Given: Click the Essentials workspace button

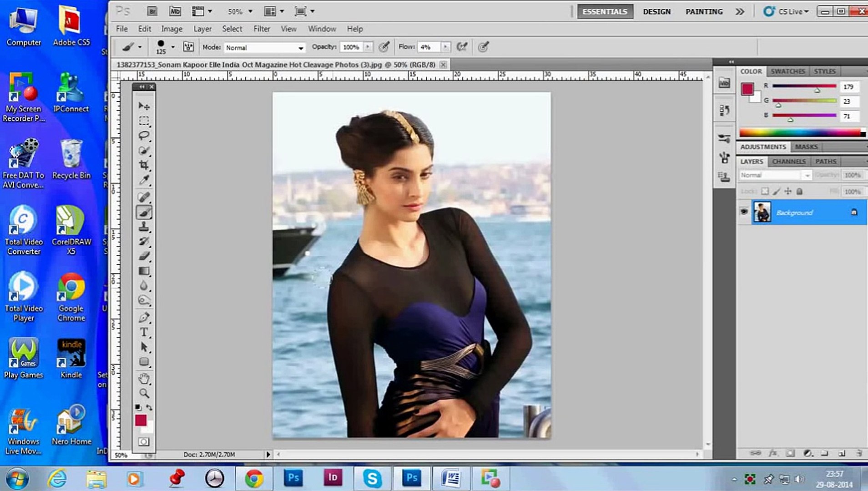Looking at the screenshot, I should (605, 11).
